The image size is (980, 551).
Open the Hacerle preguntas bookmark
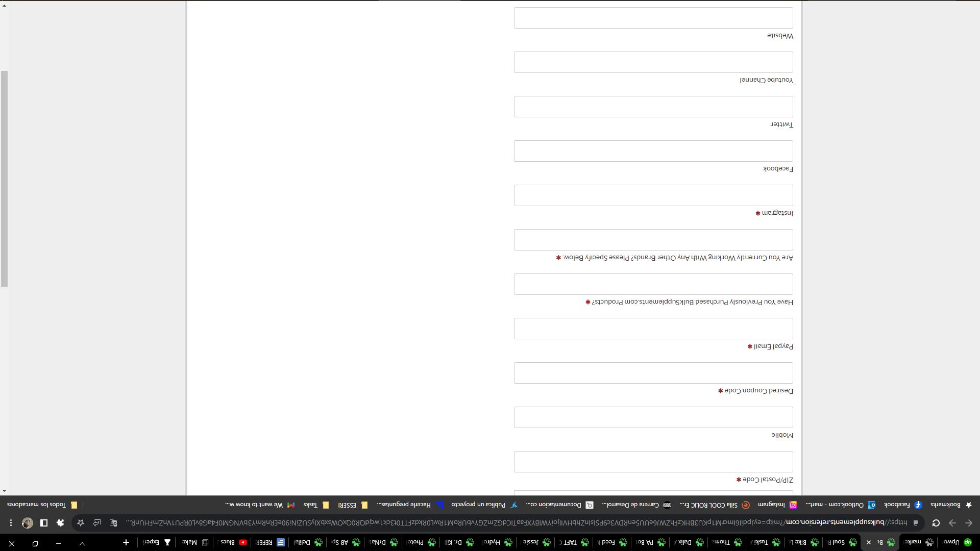coord(410,505)
